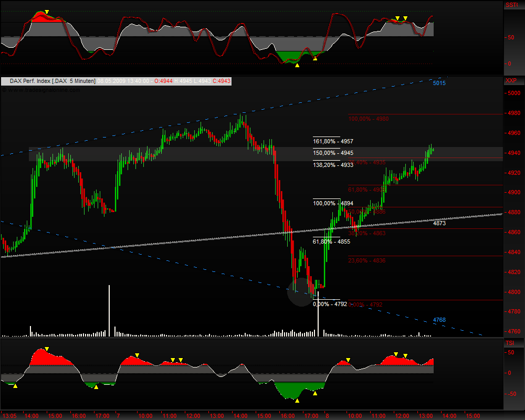The height and width of the screenshot is (420, 525).
Task: Click the blue 4768 lower trendline label
Action: [x=439, y=320]
